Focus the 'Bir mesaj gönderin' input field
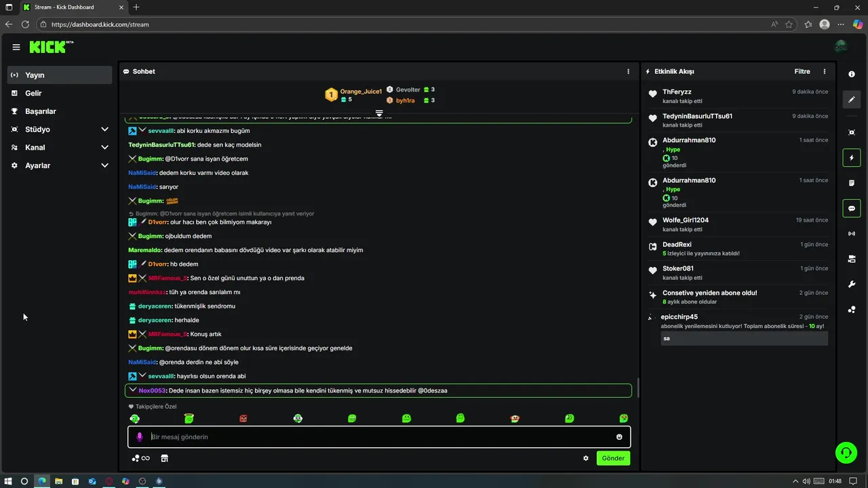Viewport: 868px width, 488px height. click(x=380, y=437)
